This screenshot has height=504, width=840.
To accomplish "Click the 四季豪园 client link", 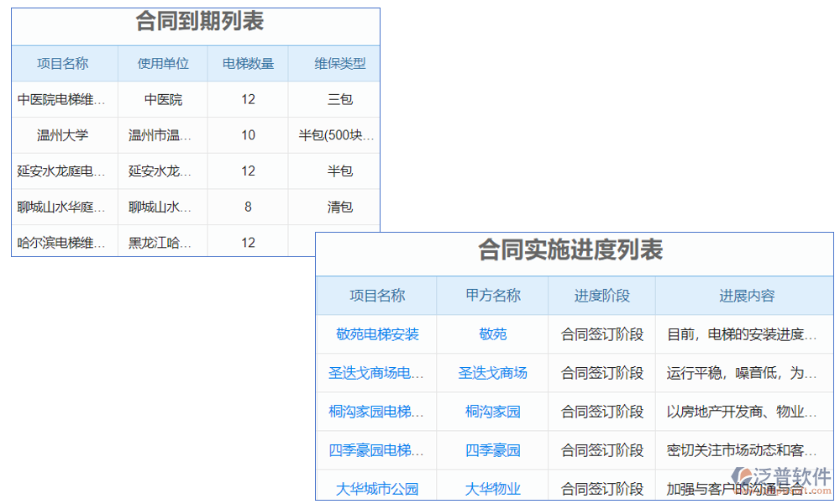I will coord(492,450).
